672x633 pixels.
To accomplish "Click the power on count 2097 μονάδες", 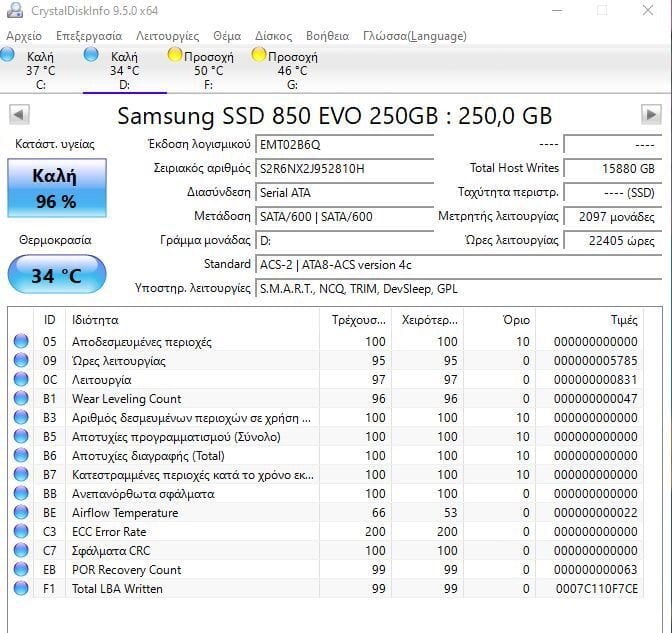I will (612, 216).
